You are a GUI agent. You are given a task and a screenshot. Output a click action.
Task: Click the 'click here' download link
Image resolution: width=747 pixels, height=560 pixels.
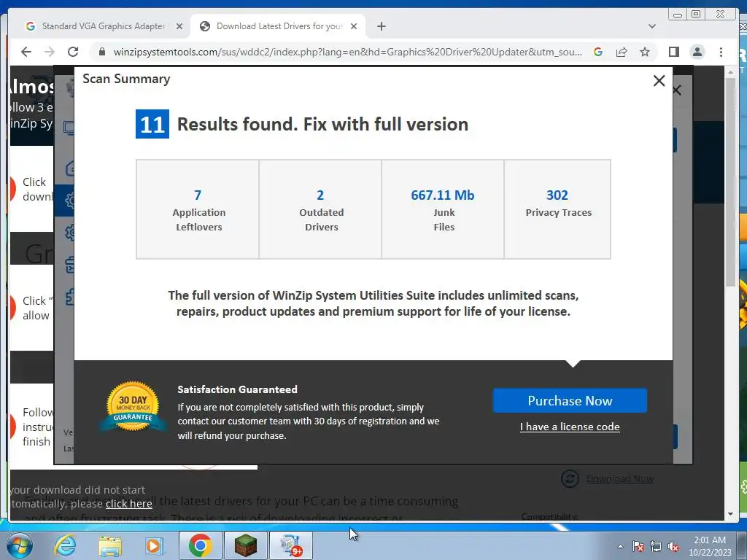[x=129, y=504]
